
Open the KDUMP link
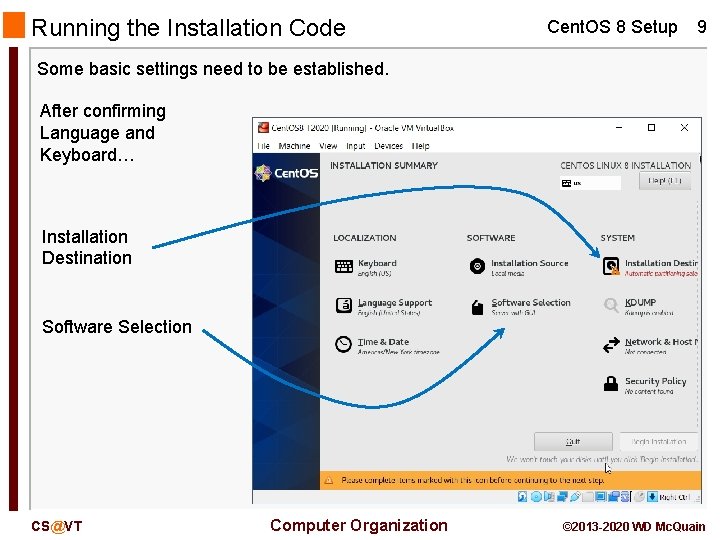tap(640, 303)
